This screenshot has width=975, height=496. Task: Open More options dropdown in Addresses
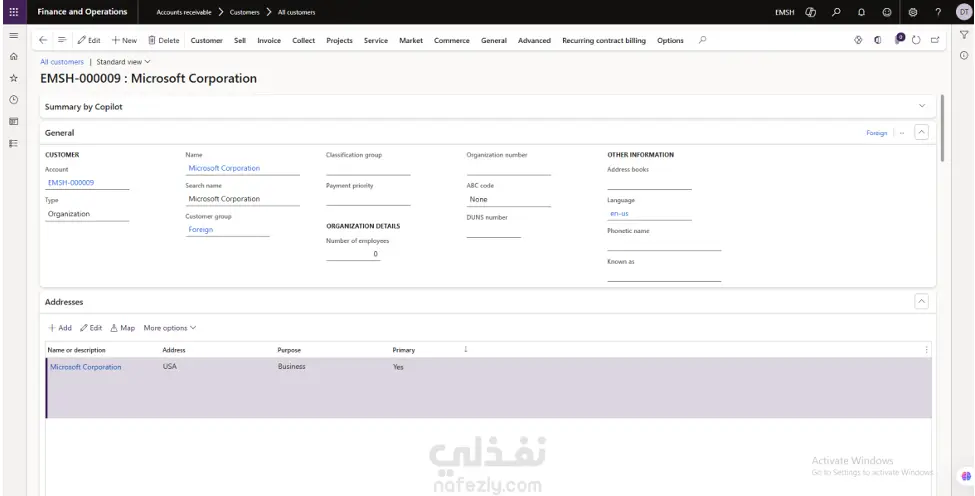[170, 328]
